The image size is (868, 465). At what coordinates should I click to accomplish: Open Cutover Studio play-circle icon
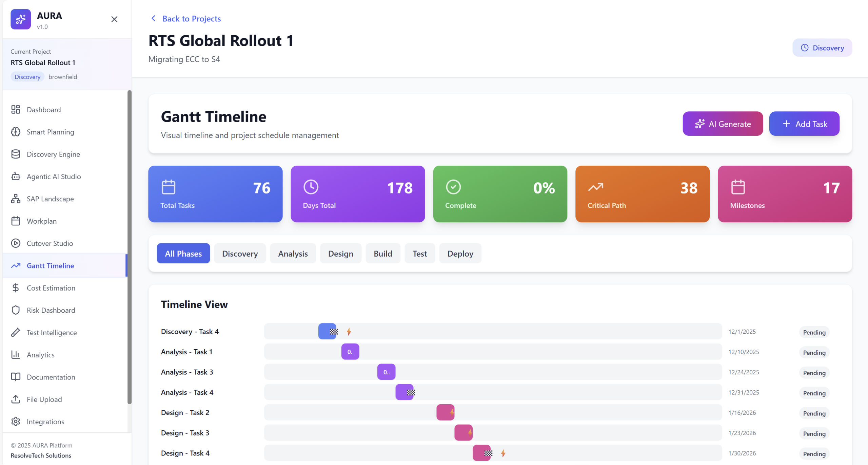click(x=16, y=243)
